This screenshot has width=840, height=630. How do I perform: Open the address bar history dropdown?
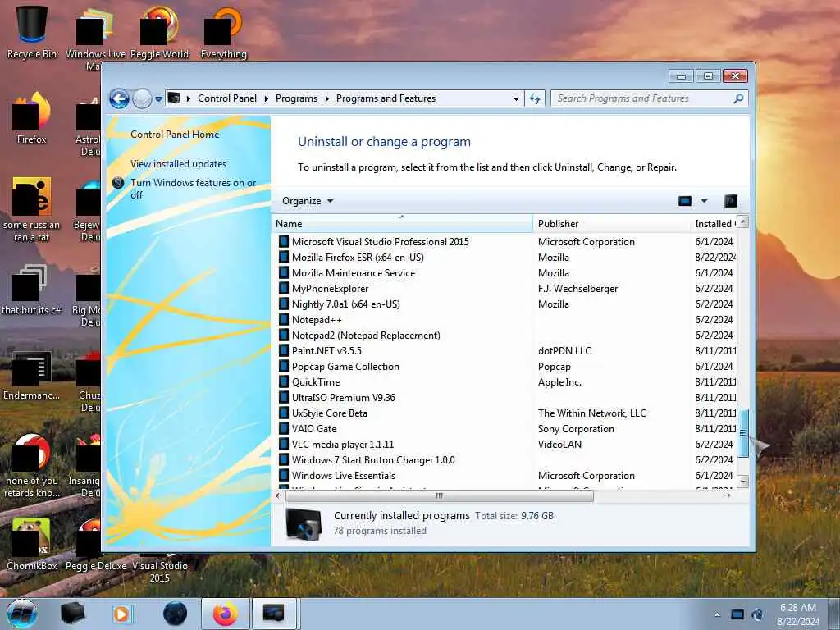(516, 99)
